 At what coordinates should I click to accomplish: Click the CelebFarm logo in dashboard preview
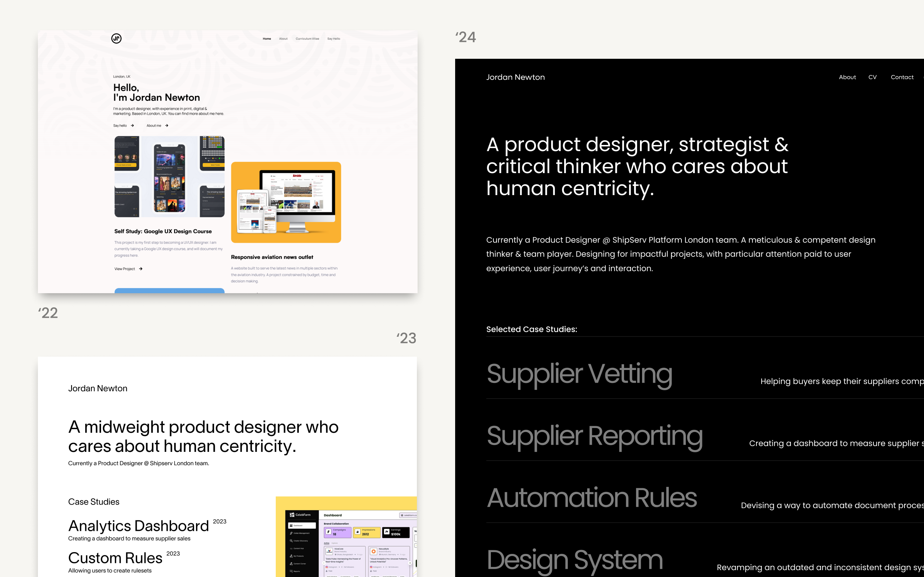[x=300, y=515]
